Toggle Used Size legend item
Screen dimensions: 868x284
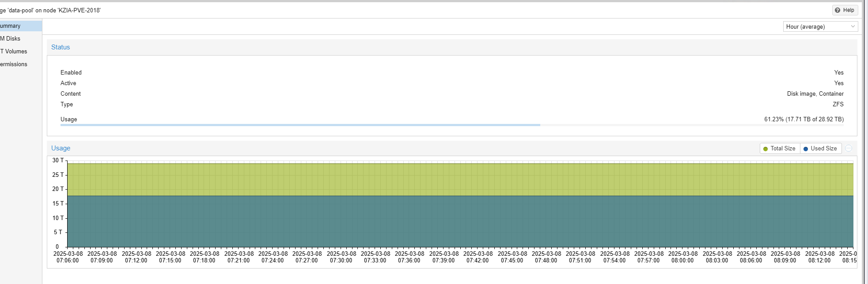[x=820, y=149]
